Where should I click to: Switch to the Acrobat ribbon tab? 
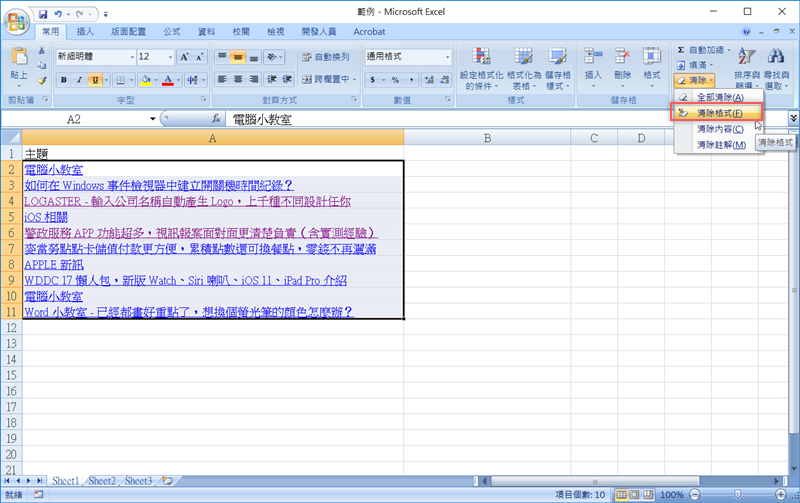(x=369, y=32)
